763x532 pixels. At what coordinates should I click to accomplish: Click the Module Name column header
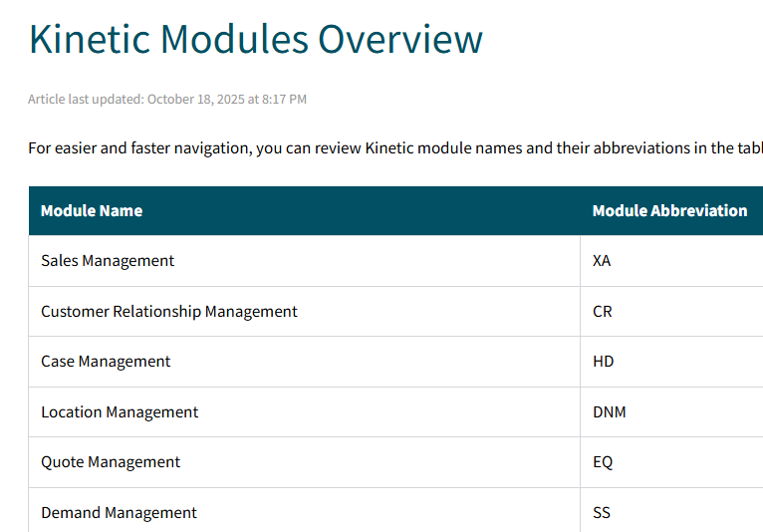(x=92, y=211)
